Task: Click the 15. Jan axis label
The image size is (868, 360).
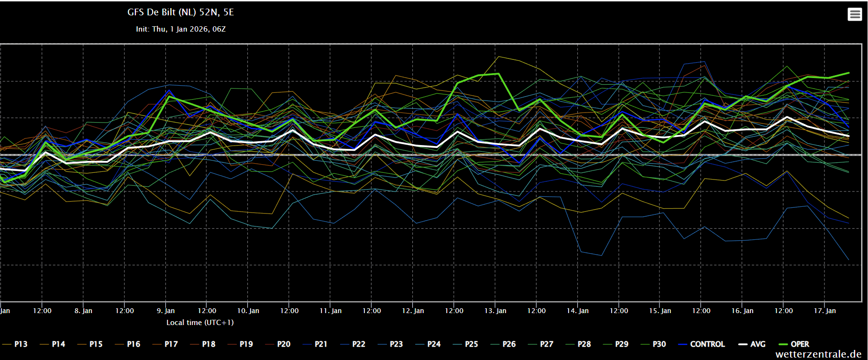Action: coord(660,311)
